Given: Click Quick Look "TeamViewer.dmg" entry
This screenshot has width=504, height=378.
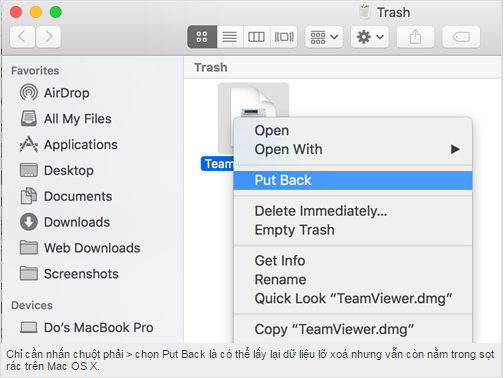Looking at the screenshot, I should pyautogui.click(x=353, y=298).
